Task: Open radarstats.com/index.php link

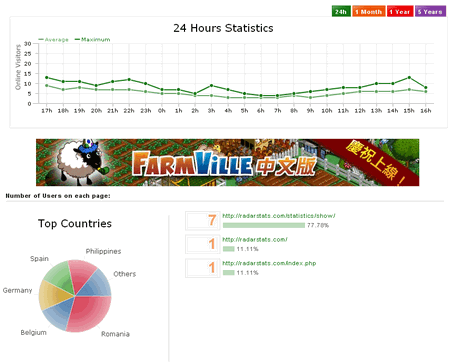Action: click(x=269, y=263)
